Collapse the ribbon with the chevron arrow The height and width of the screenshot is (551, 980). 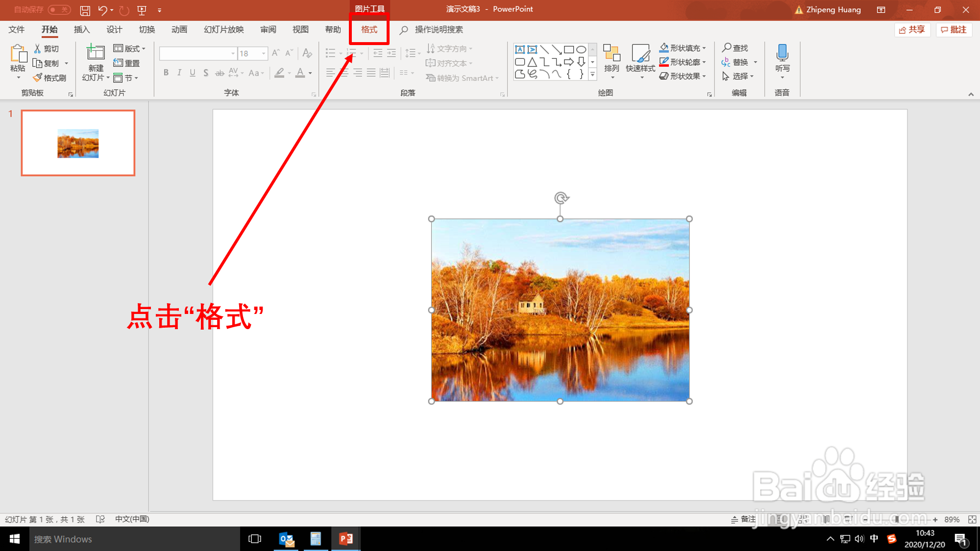(x=971, y=94)
